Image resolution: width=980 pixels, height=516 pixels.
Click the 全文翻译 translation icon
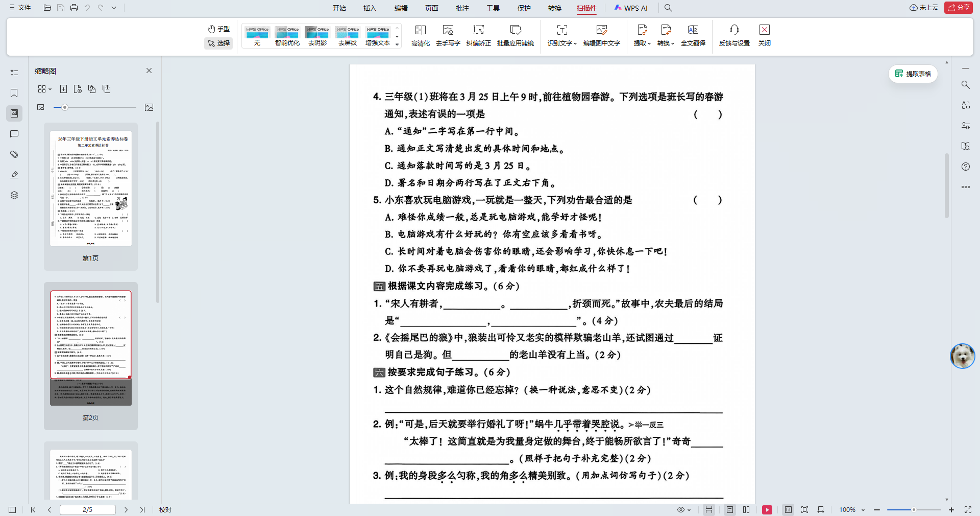693,35
